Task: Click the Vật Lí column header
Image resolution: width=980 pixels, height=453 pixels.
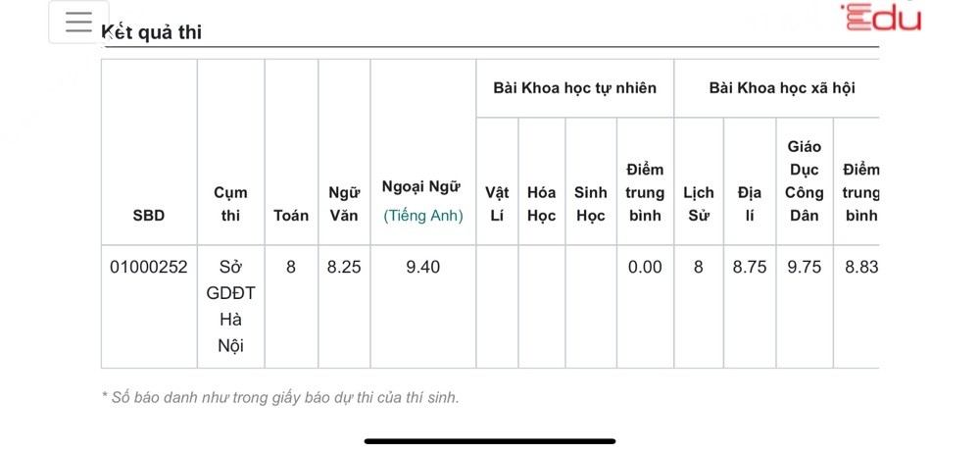Action: pyautogui.click(x=497, y=204)
